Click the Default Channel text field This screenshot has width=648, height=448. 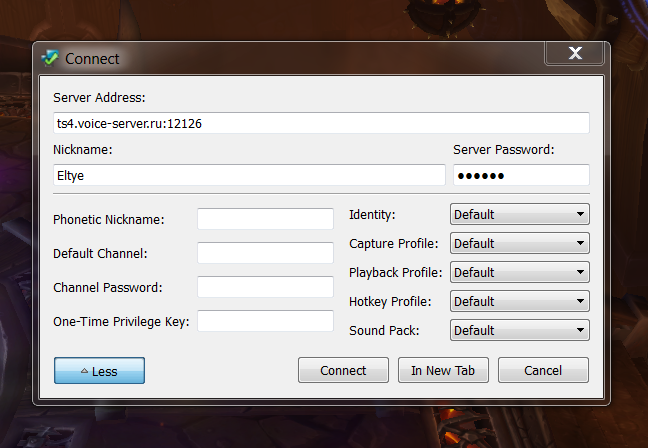tap(265, 253)
